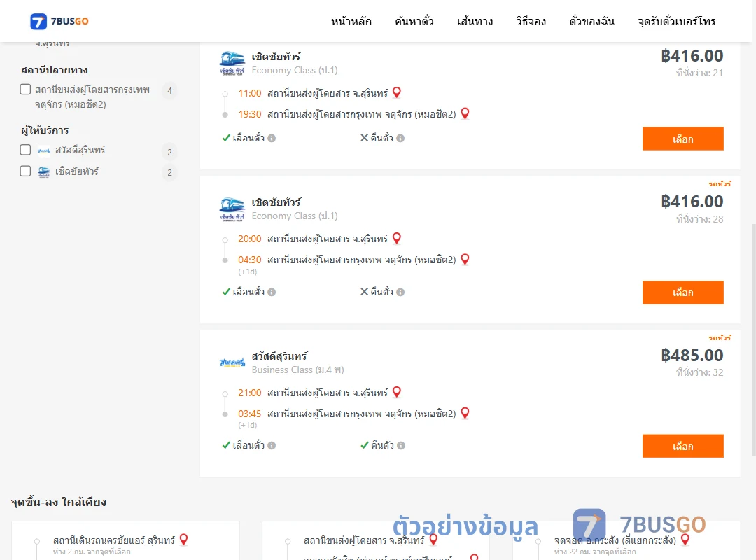Open map pin for 19:30 arrival station
Image resolution: width=756 pixels, height=560 pixels.
tap(465, 113)
